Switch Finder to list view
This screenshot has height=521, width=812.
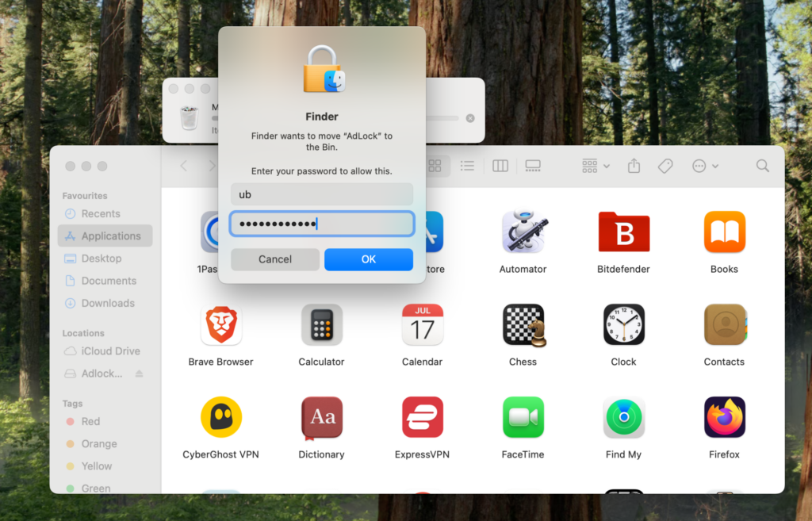(x=467, y=166)
